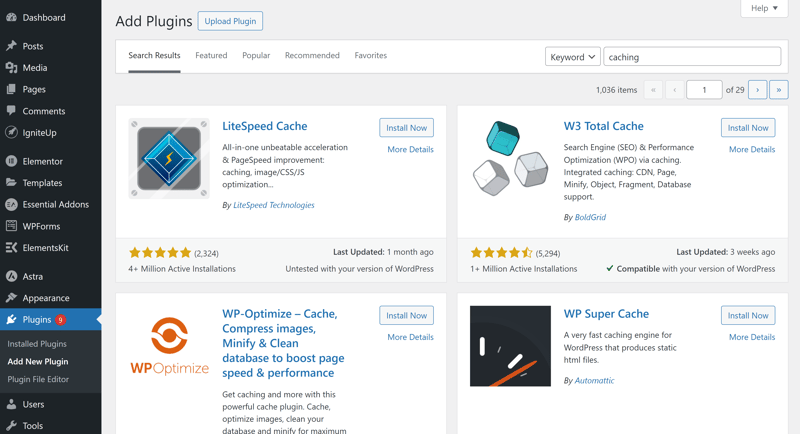The image size is (800, 434).
Task: Select the Comments bubble icon
Action: click(x=11, y=111)
